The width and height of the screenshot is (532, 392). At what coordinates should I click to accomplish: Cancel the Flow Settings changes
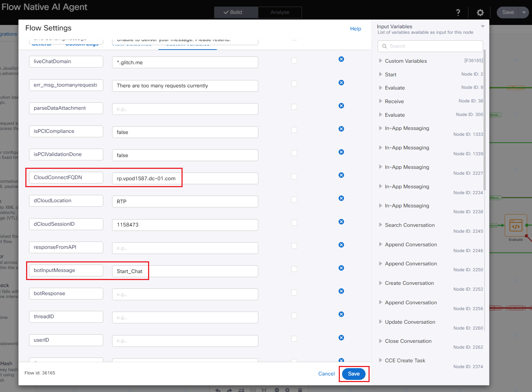[x=326, y=374]
